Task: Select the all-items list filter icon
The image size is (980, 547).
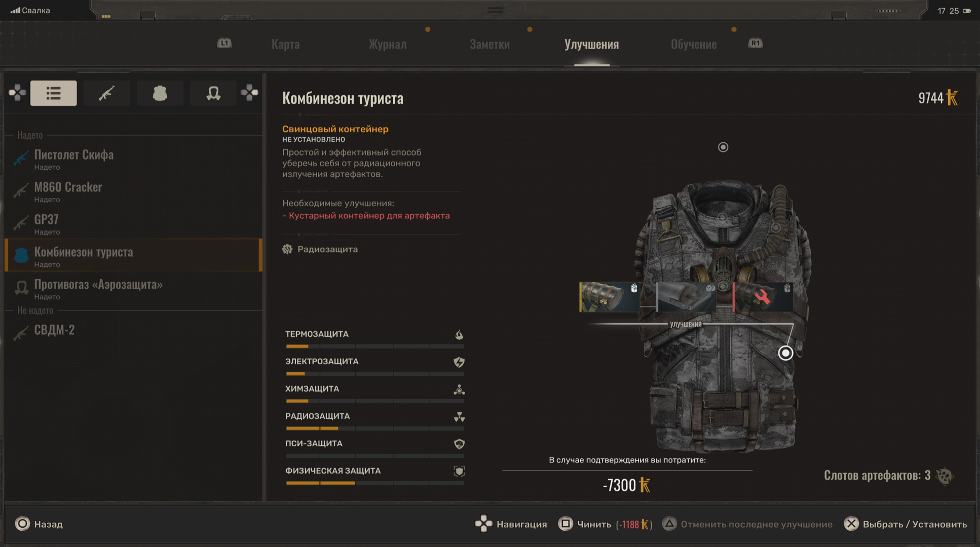Action: click(53, 93)
